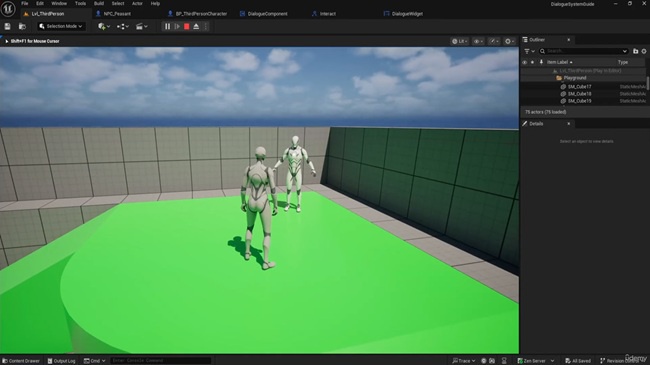Close the Details panel tab
This screenshot has width=650, height=365.
[568, 124]
